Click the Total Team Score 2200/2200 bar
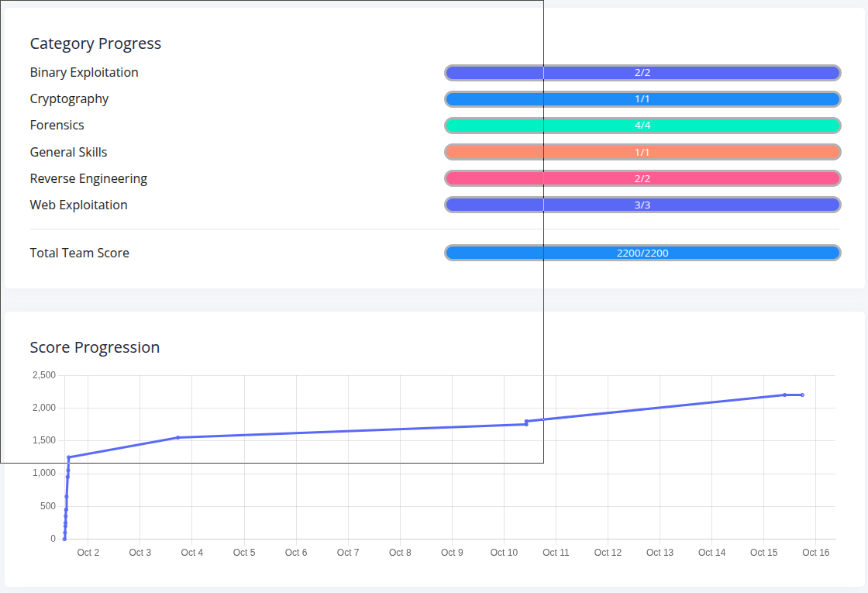The image size is (868, 593). (642, 253)
